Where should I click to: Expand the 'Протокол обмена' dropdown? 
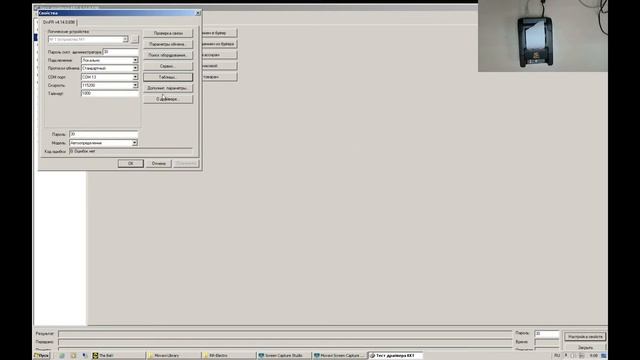coord(135,68)
